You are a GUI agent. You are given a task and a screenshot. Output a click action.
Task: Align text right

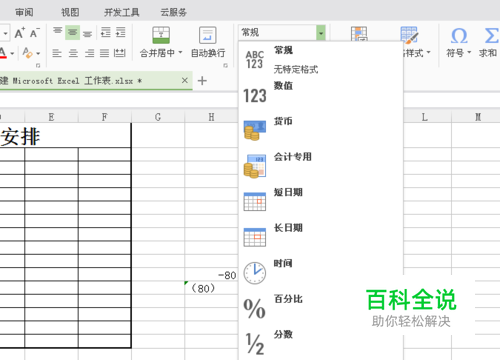89,53
